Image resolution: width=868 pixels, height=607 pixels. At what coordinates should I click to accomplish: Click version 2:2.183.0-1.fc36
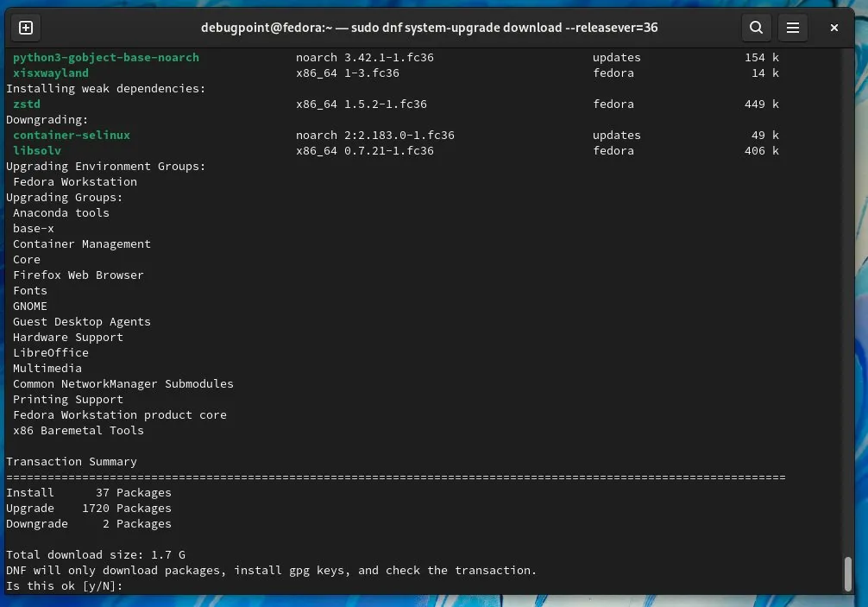[x=399, y=136]
